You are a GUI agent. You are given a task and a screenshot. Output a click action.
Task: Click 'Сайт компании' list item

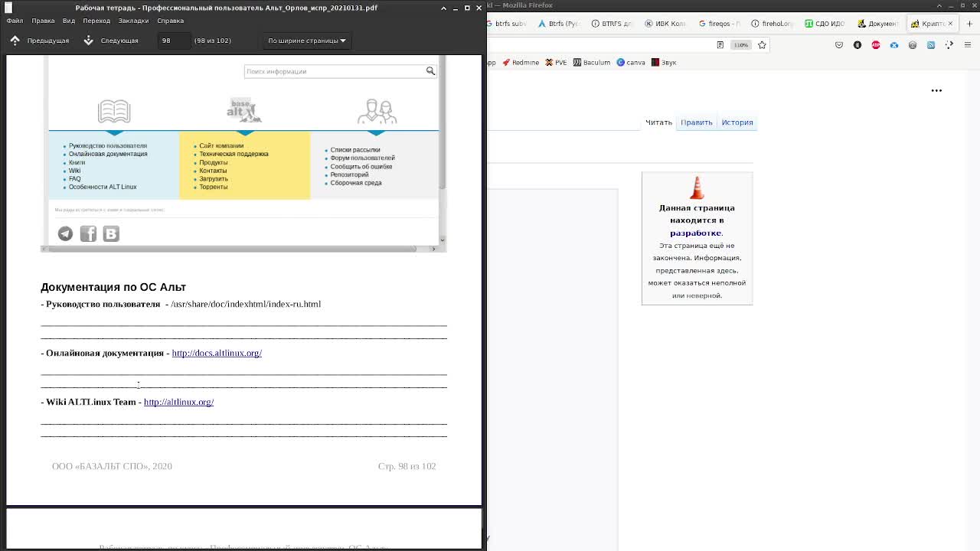(x=221, y=145)
